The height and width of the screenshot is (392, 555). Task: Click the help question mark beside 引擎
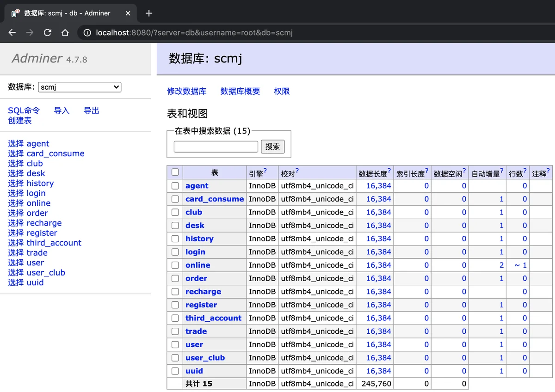[x=265, y=171]
